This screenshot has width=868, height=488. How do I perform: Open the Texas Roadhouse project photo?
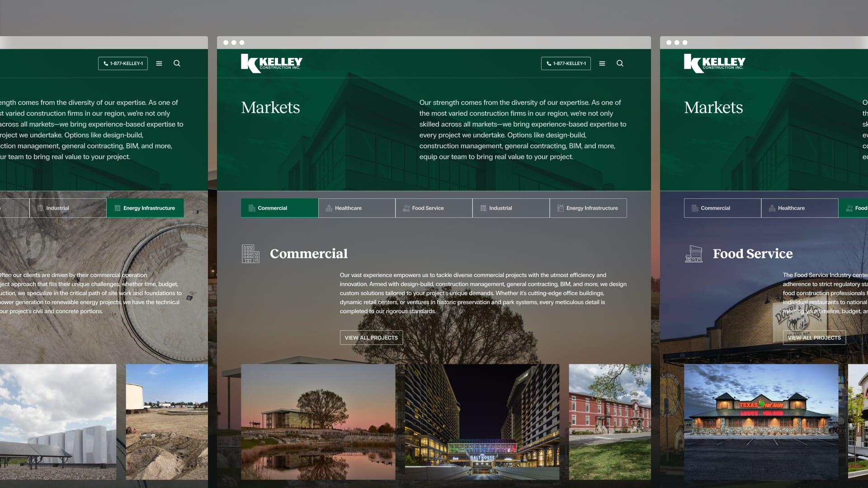(x=761, y=422)
